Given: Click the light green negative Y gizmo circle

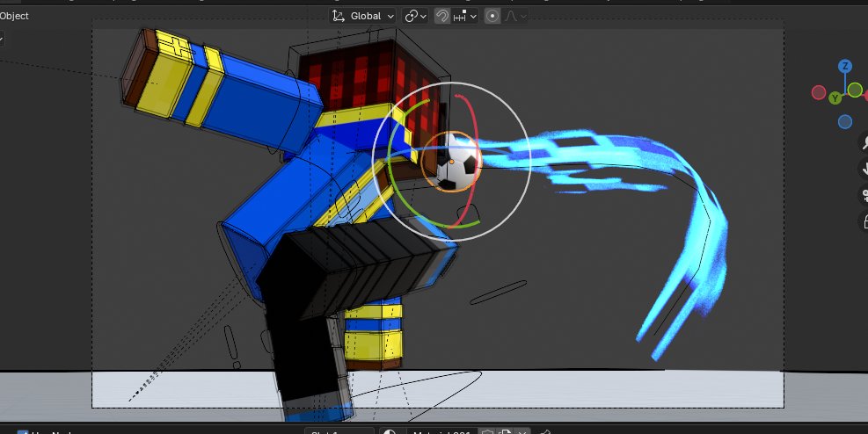Looking at the screenshot, I should (x=855, y=90).
